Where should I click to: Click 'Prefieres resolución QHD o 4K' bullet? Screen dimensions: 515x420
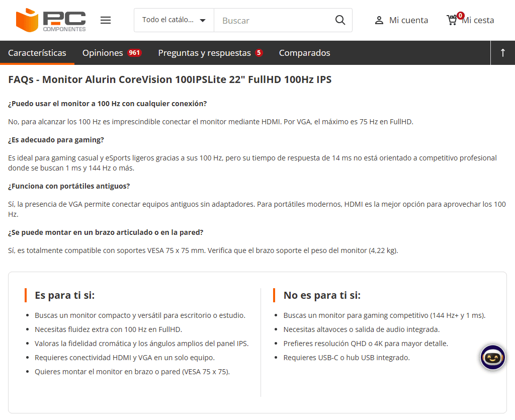[366, 344]
